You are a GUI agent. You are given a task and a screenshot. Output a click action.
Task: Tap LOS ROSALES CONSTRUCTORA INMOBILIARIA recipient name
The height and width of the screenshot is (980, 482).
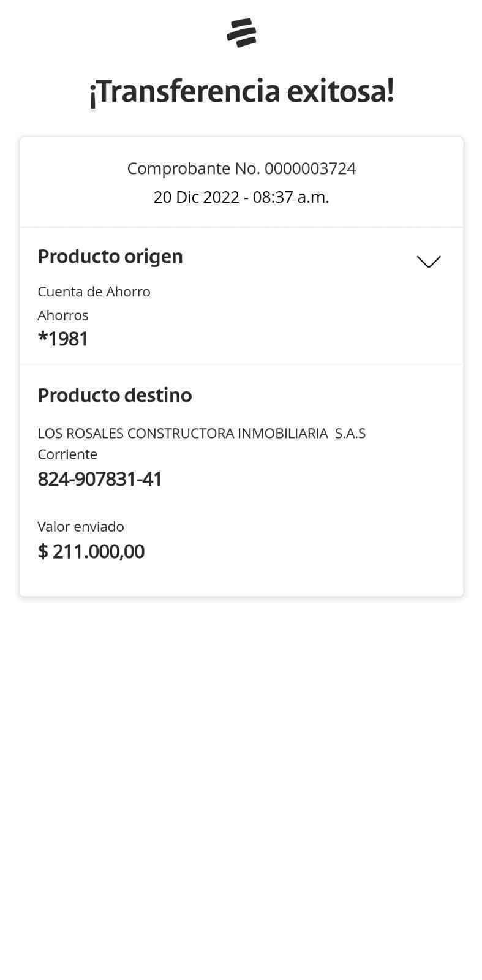coord(183,434)
